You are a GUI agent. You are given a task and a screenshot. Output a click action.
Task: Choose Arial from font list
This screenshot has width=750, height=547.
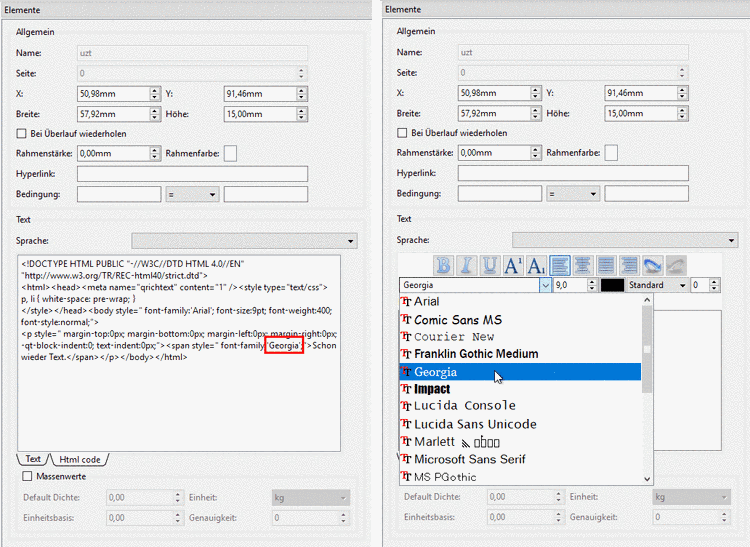[x=520, y=302]
